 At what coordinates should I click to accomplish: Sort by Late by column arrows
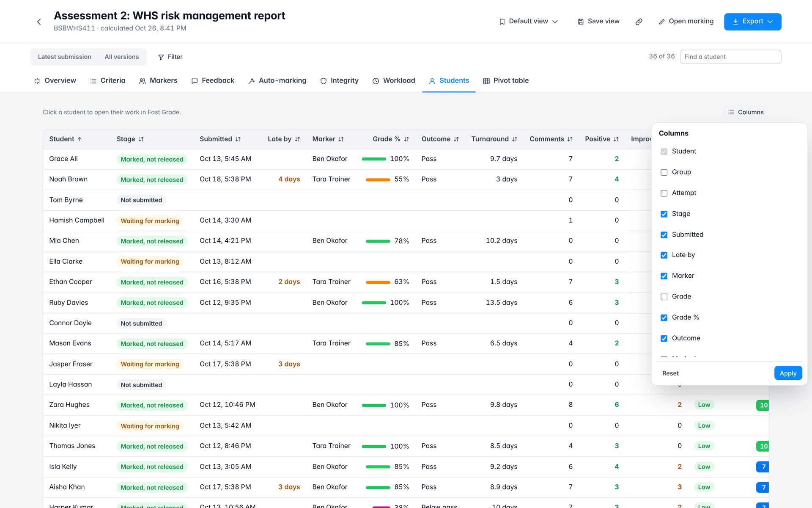point(297,139)
